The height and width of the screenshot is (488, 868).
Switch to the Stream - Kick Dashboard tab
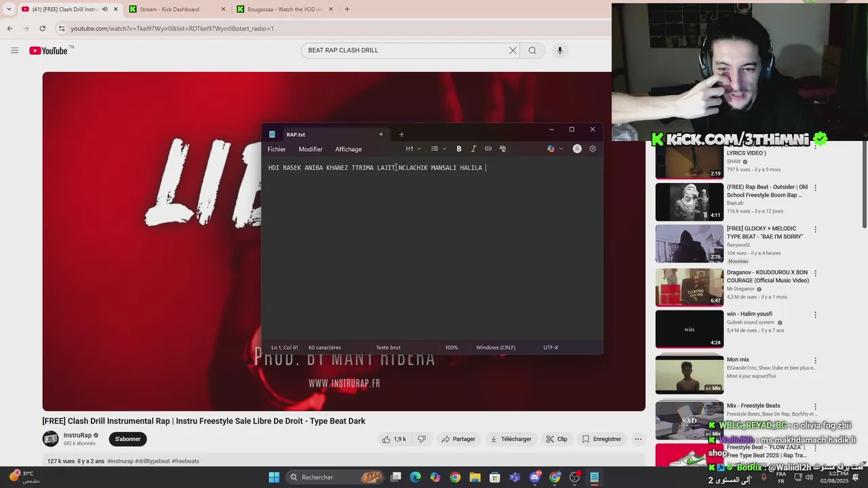pos(170,9)
